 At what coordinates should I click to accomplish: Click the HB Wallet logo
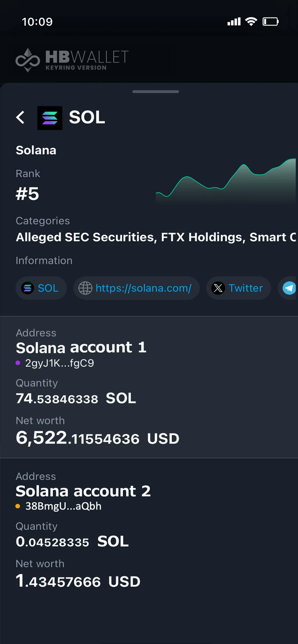pos(72,59)
